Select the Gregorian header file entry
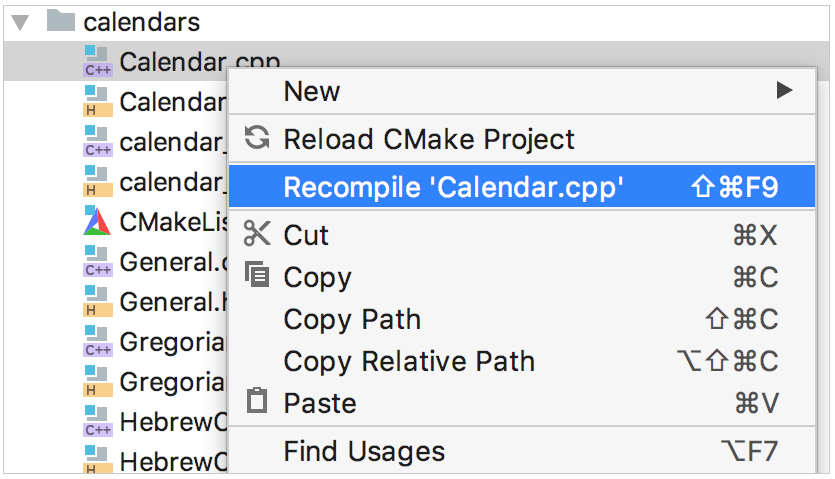 click(155, 381)
